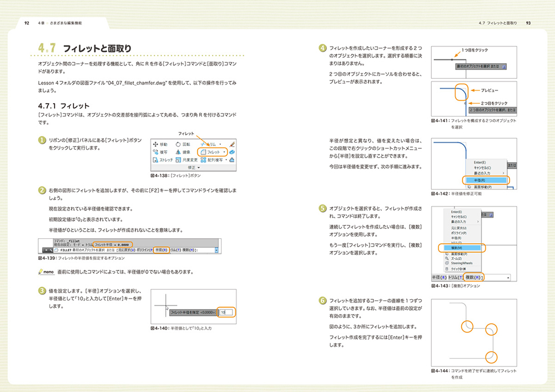Click トリム(T) option in figure 4-139 command line
The image size is (555, 392).
(175, 250)
